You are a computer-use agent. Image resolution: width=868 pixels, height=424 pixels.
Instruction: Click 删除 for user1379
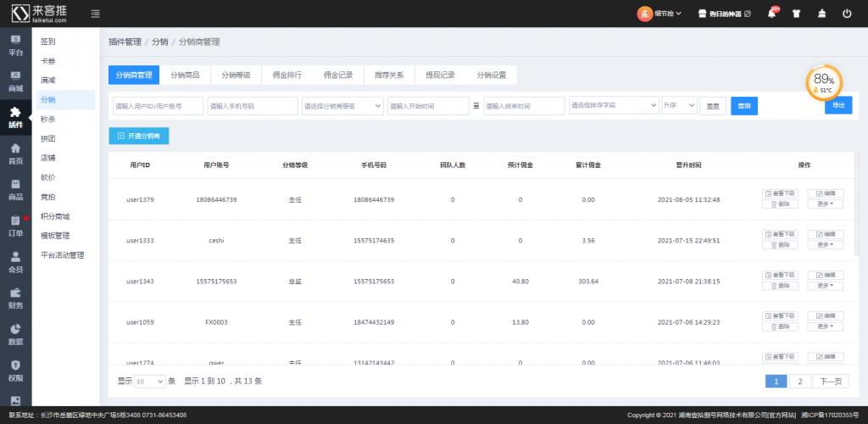pyautogui.click(x=780, y=204)
